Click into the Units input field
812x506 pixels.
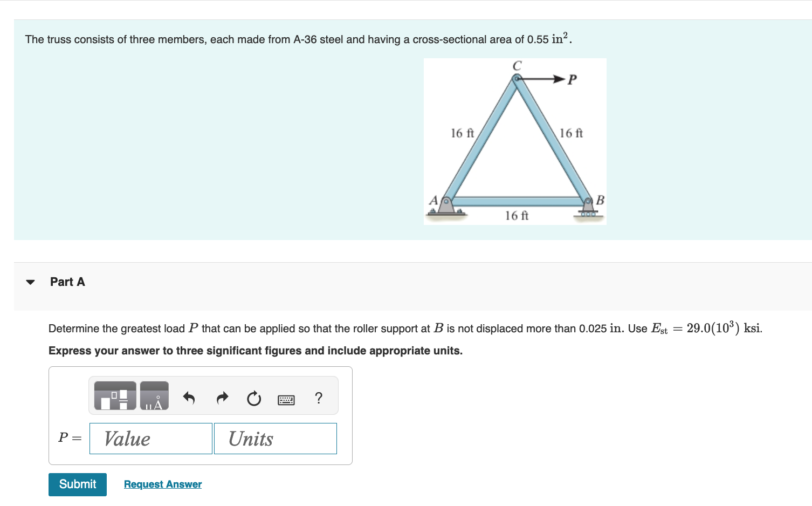[x=275, y=439]
